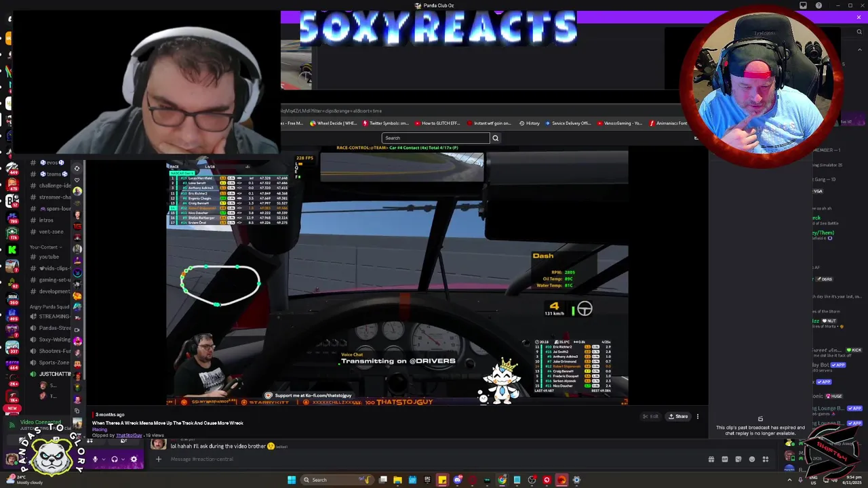868x488 pixels.
Task: Focus the Twitch Search input field
Action: pyautogui.click(x=435, y=138)
